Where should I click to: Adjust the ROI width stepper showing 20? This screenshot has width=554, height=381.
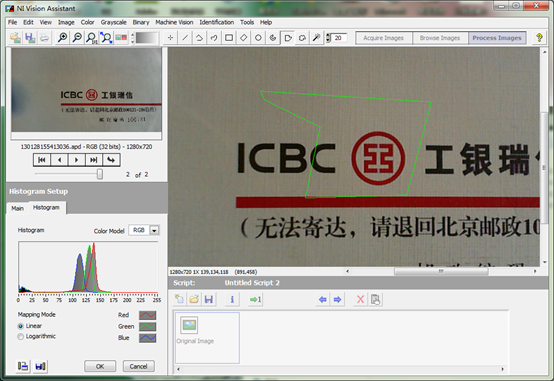point(328,37)
